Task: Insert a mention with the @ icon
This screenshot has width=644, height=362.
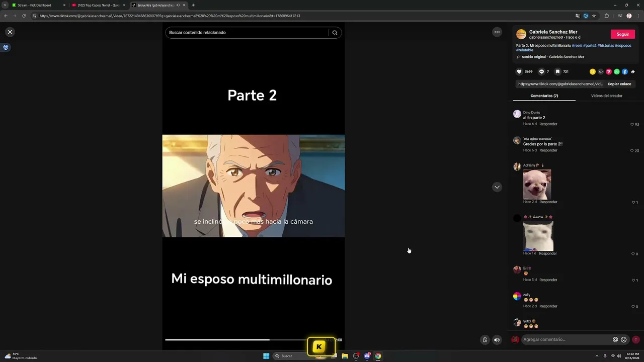Action: (x=615, y=340)
